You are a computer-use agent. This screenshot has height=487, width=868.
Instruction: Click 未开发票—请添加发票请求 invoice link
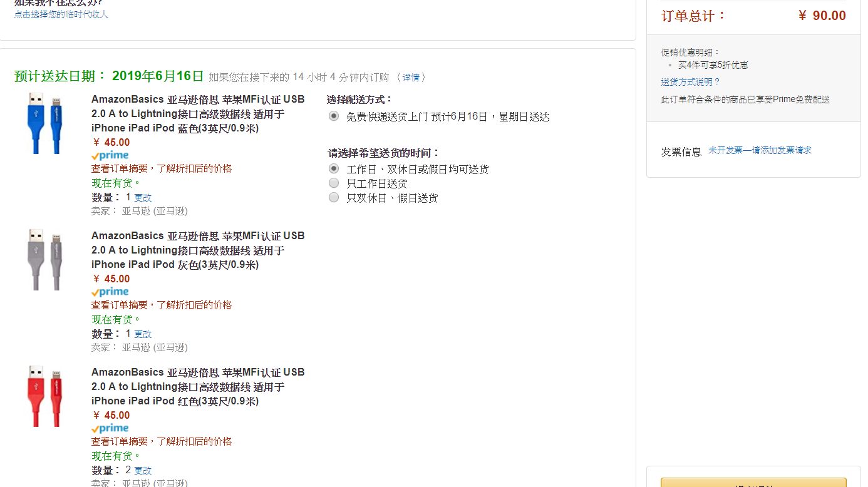coord(760,150)
